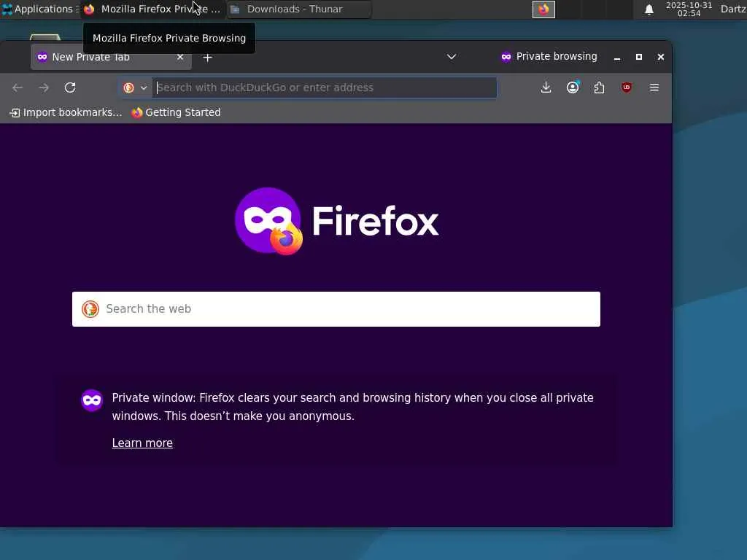The height and width of the screenshot is (560, 747).
Task: Go forward one page
Action: (x=44, y=87)
